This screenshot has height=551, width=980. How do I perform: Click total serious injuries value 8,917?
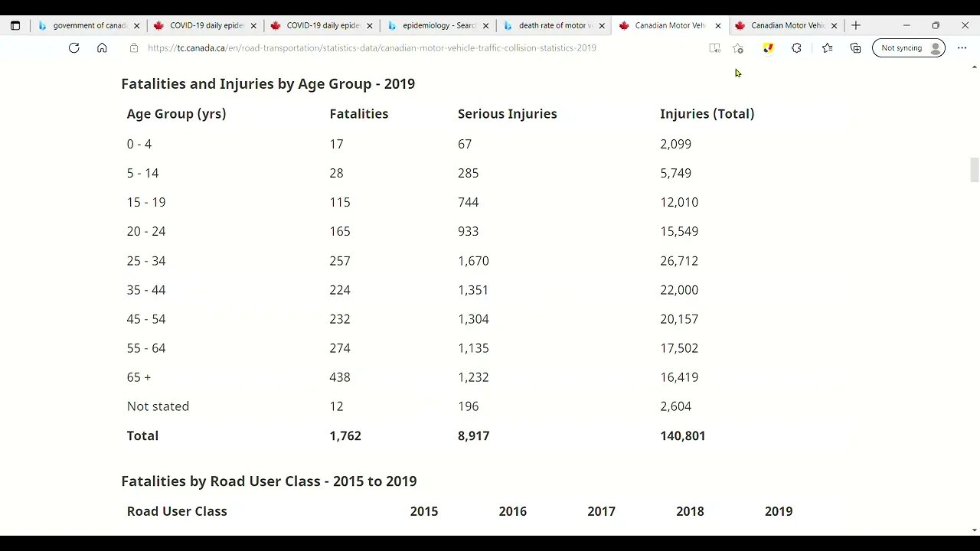pyautogui.click(x=473, y=435)
